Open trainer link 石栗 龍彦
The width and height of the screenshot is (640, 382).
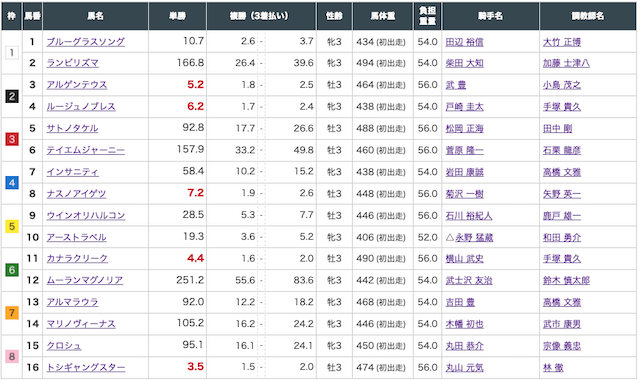562,150
